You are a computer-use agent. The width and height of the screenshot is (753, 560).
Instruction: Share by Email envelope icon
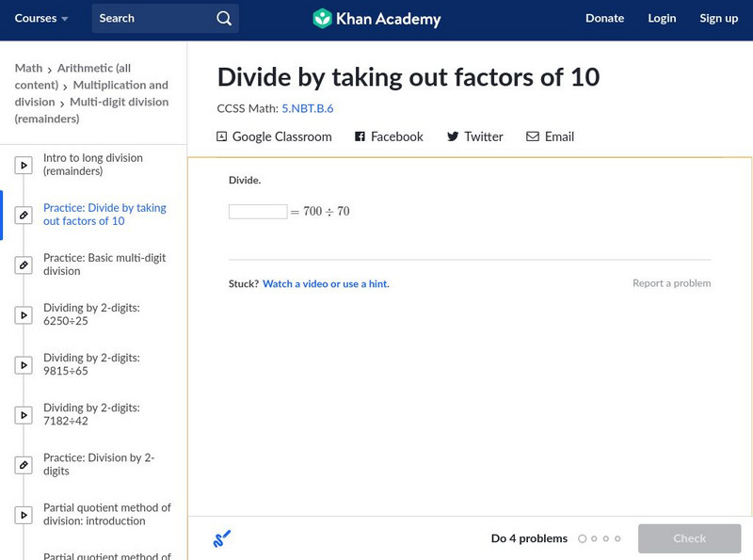coord(533,136)
